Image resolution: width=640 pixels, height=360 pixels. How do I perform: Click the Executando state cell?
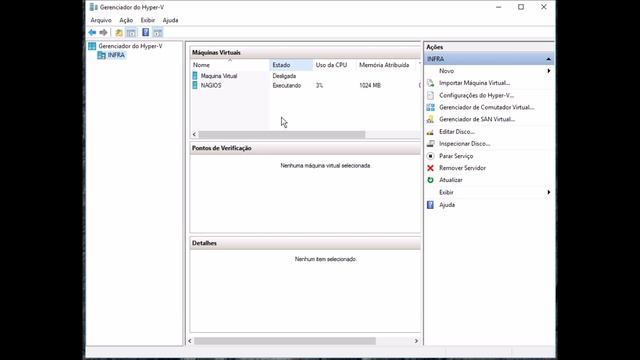click(287, 85)
